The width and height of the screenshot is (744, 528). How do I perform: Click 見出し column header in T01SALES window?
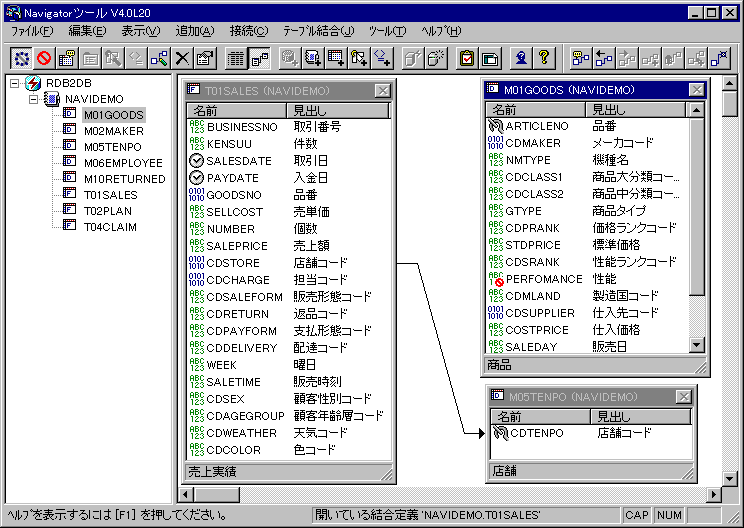tap(338, 111)
